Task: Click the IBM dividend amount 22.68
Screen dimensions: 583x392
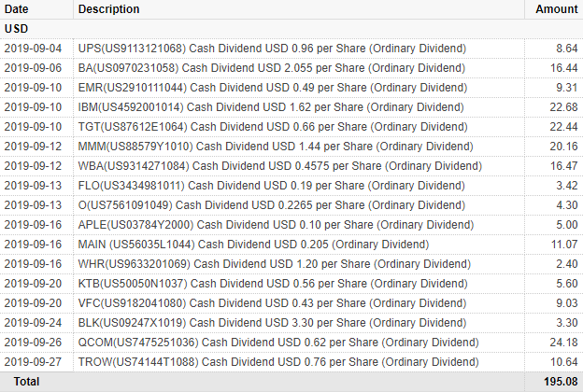Action: click(563, 107)
